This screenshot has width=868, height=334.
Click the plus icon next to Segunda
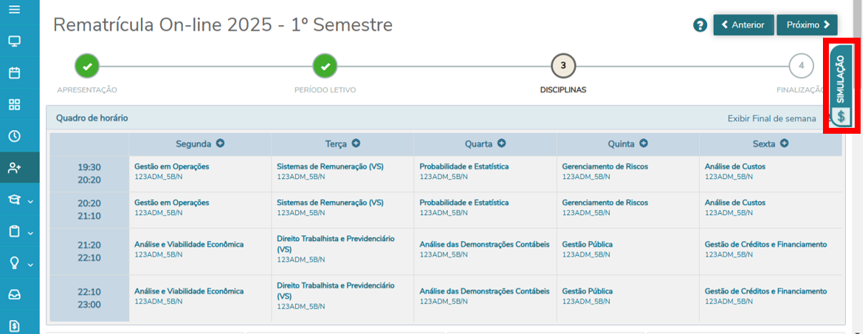[x=220, y=143]
